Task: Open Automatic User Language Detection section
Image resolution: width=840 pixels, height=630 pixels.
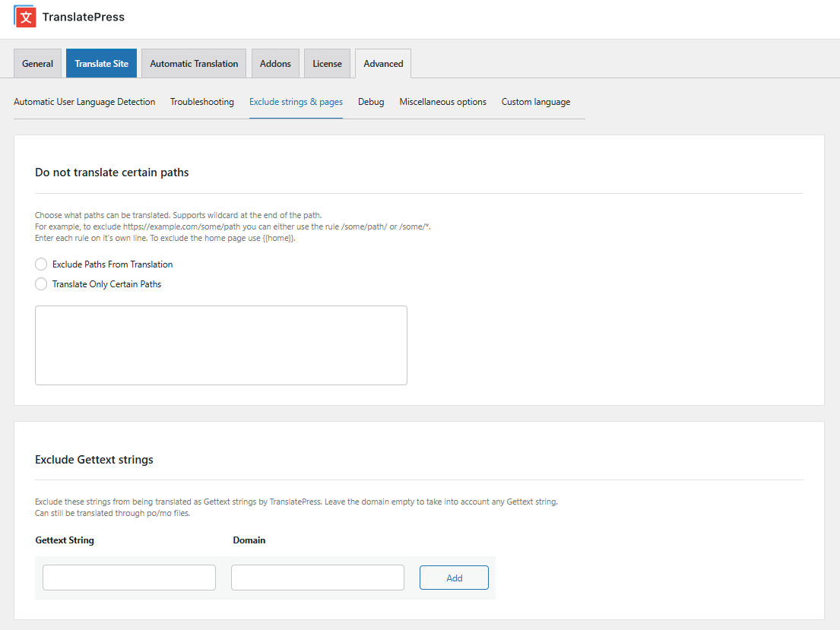Action: point(84,102)
